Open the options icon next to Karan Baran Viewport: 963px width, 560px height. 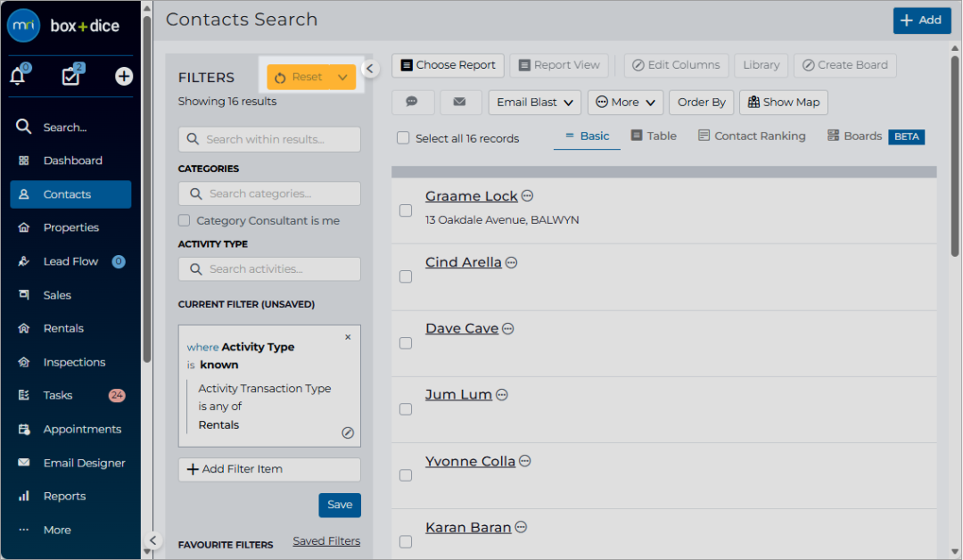pyautogui.click(x=521, y=528)
